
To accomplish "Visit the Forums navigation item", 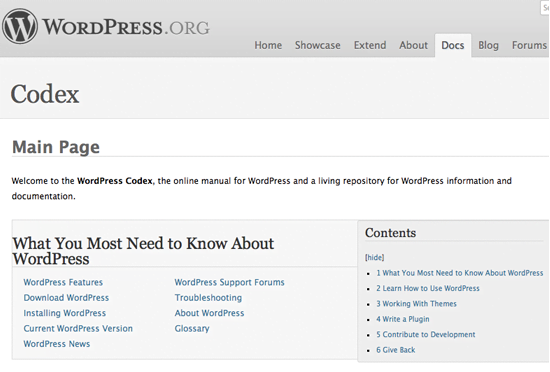I will (x=529, y=45).
